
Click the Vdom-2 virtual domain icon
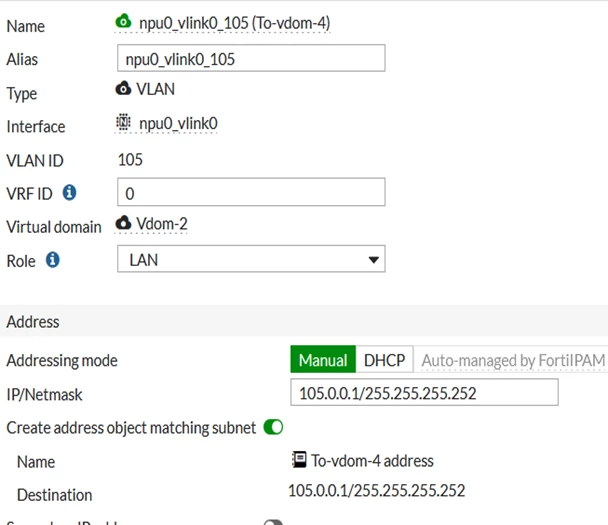point(123,223)
